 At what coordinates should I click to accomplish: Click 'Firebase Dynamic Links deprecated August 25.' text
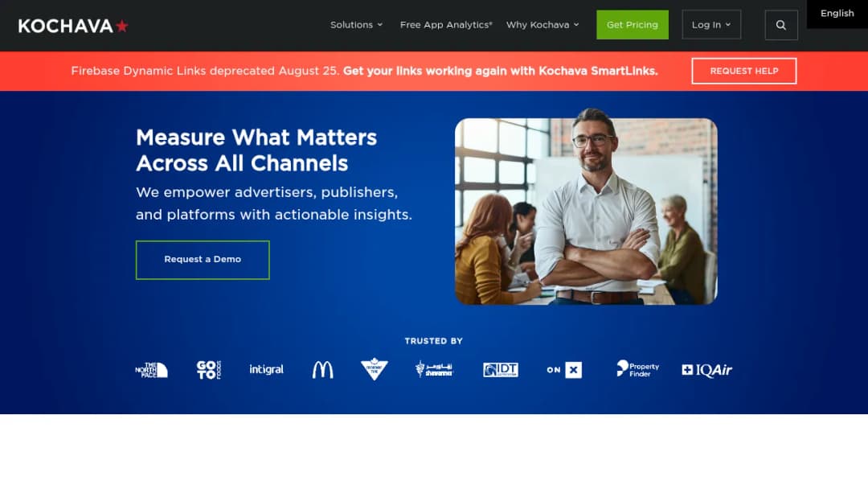(x=205, y=71)
